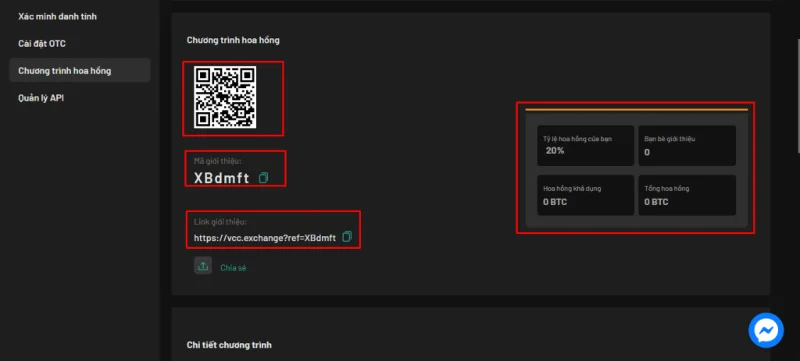The image size is (800, 361).
Task: Click the Hoa hồng khả dụng card
Action: 585,195
